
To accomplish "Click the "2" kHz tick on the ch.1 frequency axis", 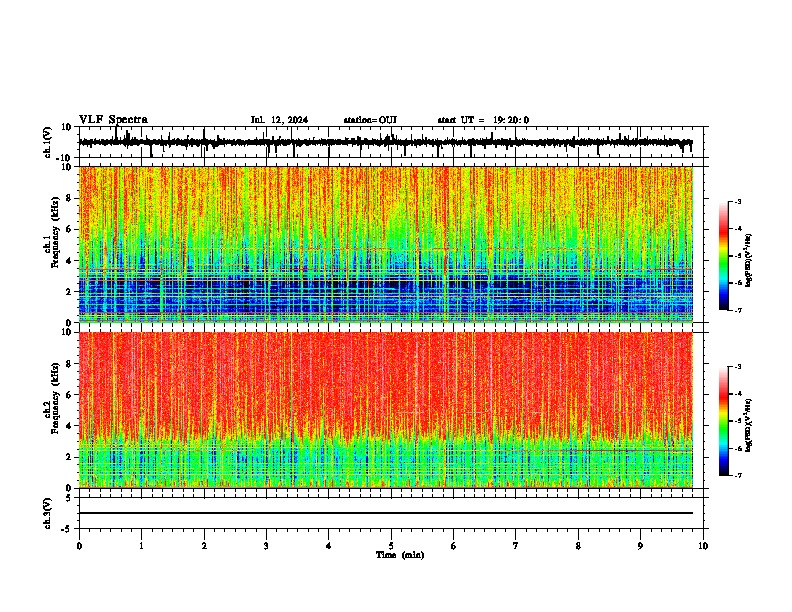I will click(x=69, y=291).
